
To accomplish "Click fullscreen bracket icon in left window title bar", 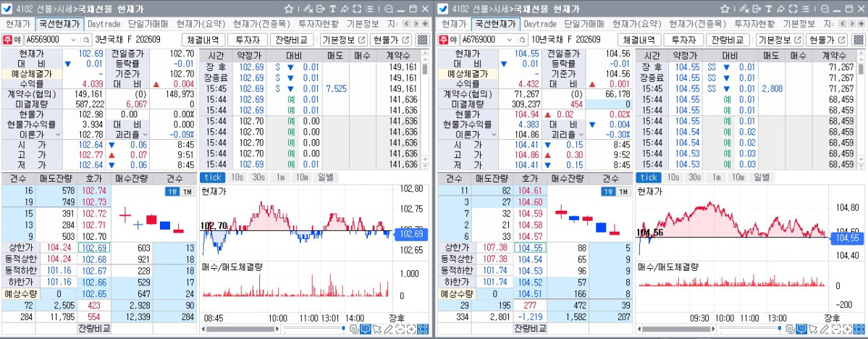I will click(357, 9).
